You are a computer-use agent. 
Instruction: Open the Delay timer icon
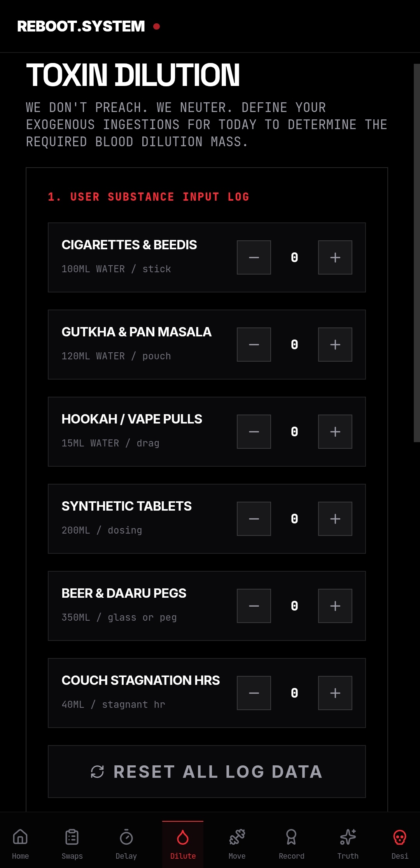(x=126, y=837)
